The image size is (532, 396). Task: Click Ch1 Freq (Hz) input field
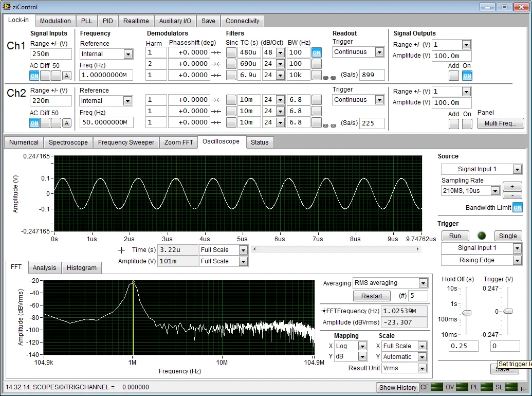pos(106,75)
